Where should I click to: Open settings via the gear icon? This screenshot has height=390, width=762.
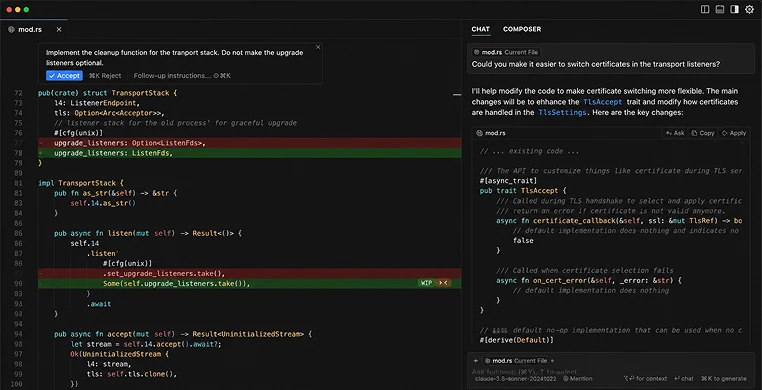(749, 9)
